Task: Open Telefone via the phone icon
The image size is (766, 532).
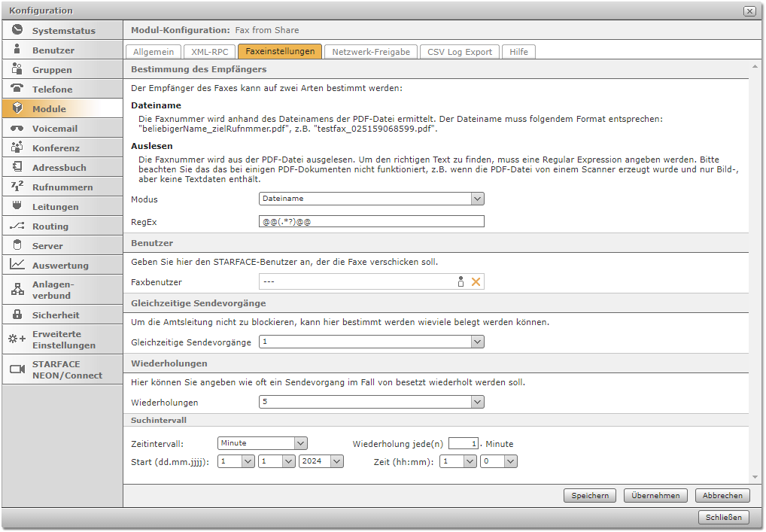Action: [17, 89]
